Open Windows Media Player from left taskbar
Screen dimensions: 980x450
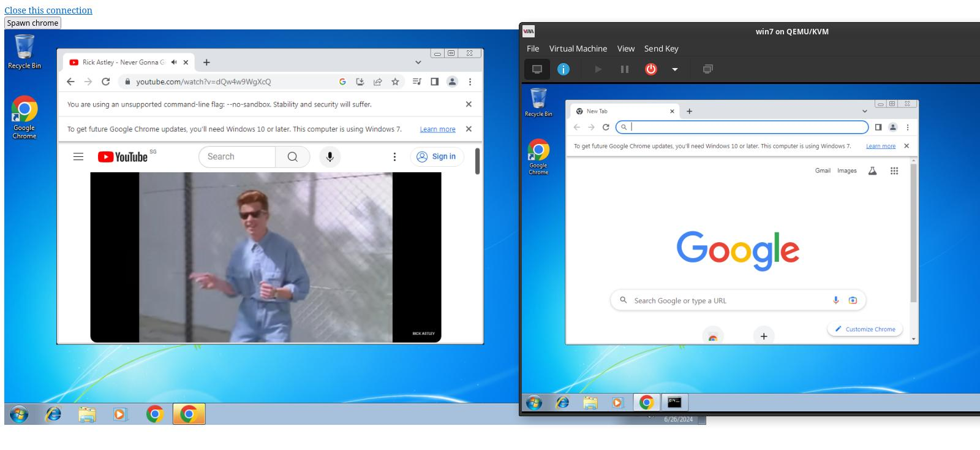click(x=120, y=414)
